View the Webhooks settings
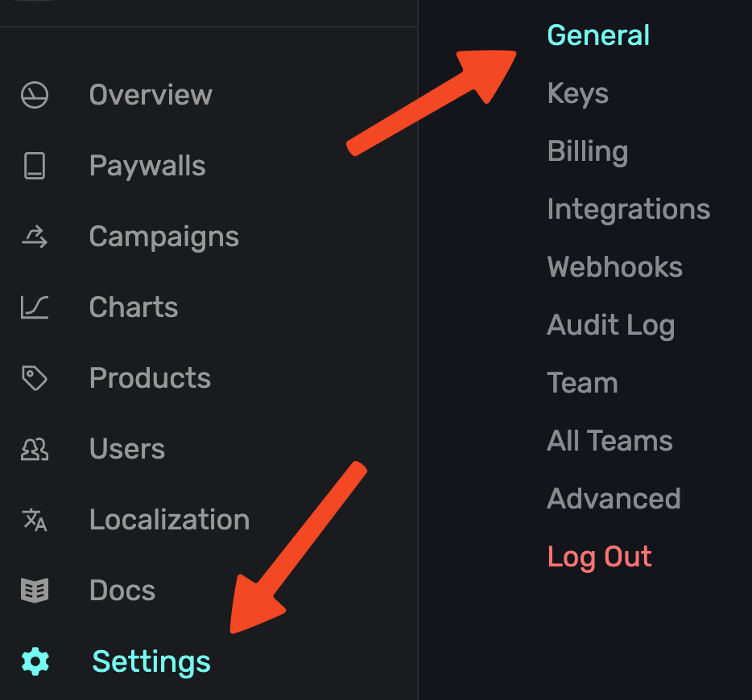The width and height of the screenshot is (752, 700). click(x=615, y=267)
